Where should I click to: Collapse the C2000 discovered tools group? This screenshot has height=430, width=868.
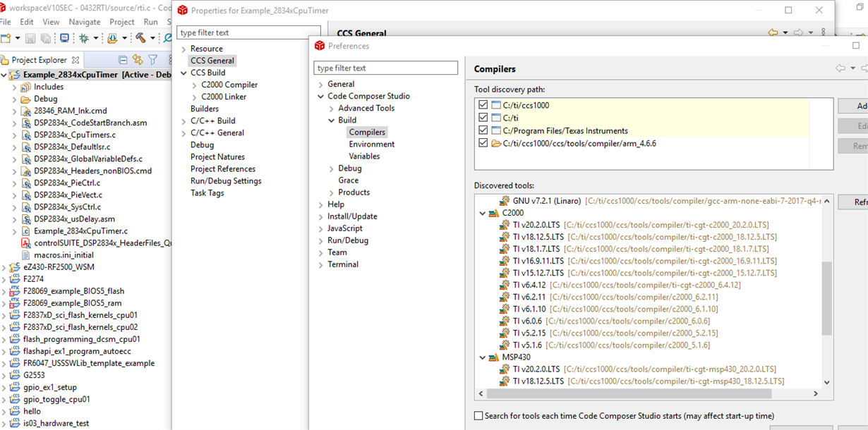click(483, 213)
